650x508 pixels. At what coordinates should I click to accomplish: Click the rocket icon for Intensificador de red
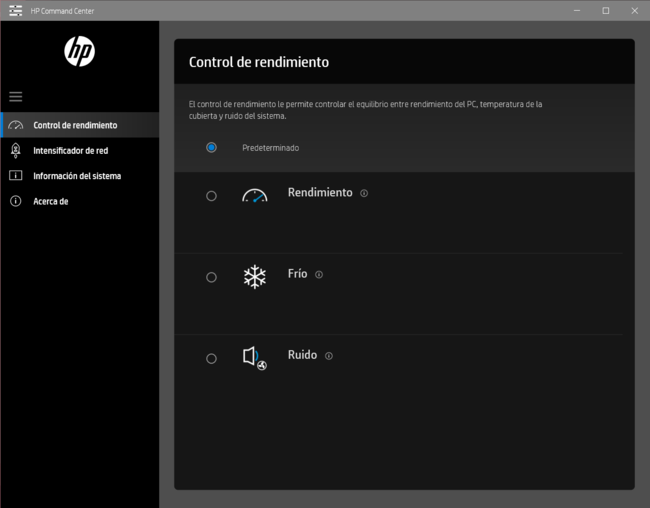pyautogui.click(x=15, y=151)
